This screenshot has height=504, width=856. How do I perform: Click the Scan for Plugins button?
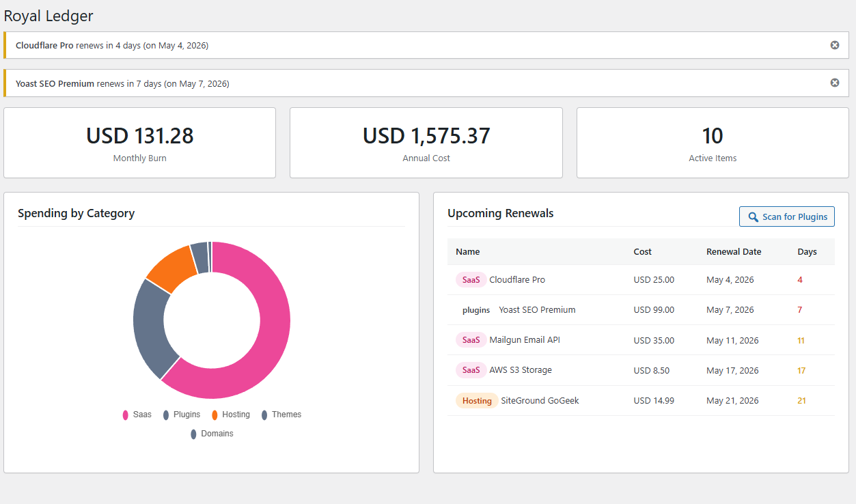[x=787, y=216]
